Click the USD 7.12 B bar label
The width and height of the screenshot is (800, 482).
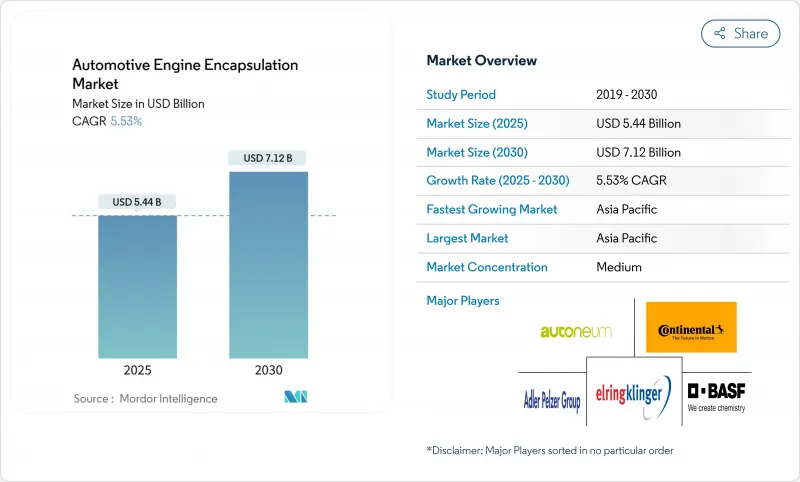point(269,158)
